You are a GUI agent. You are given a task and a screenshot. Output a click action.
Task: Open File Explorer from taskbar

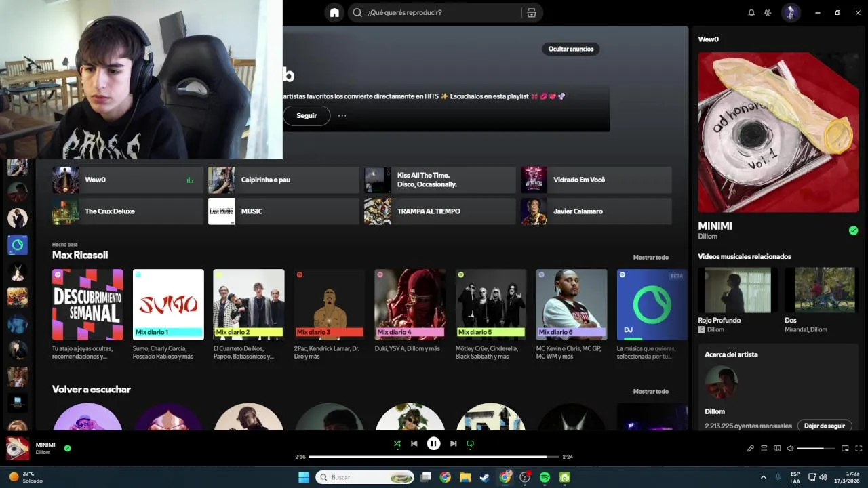pyautogui.click(x=465, y=477)
